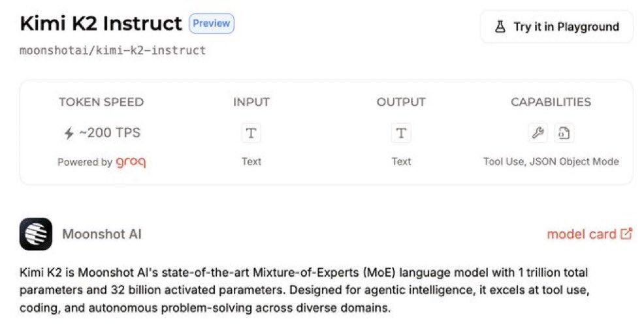Click the flask icon in Playground button
This screenshot has width=644, height=336.
click(500, 27)
